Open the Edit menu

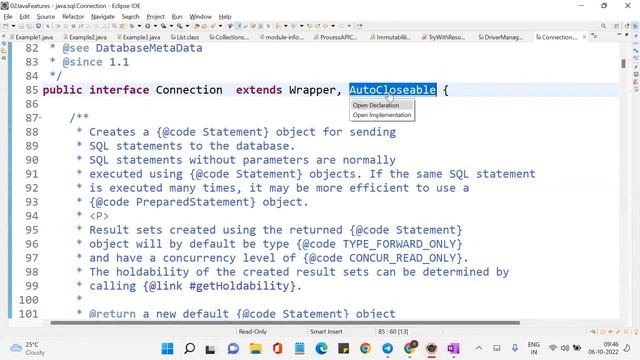[24, 17]
